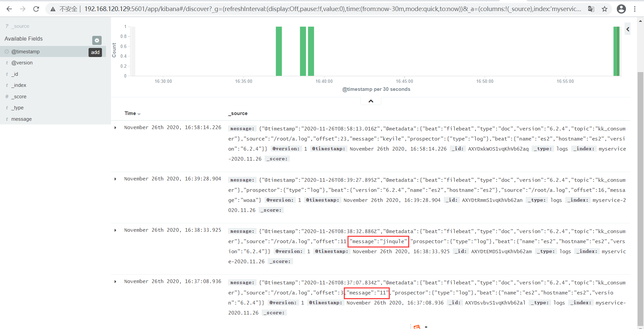Open the Chrome three-dot menu
Screen dimensions: 644x329
coord(636,9)
